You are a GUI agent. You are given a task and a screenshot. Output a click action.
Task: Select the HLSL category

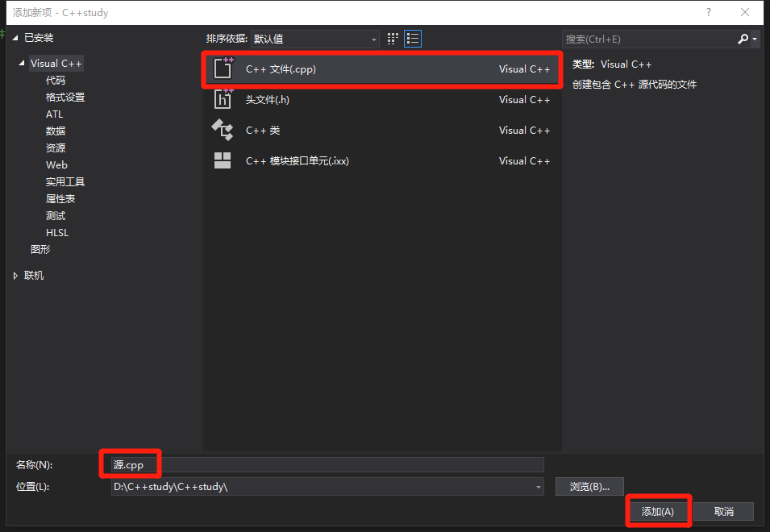(x=57, y=233)
